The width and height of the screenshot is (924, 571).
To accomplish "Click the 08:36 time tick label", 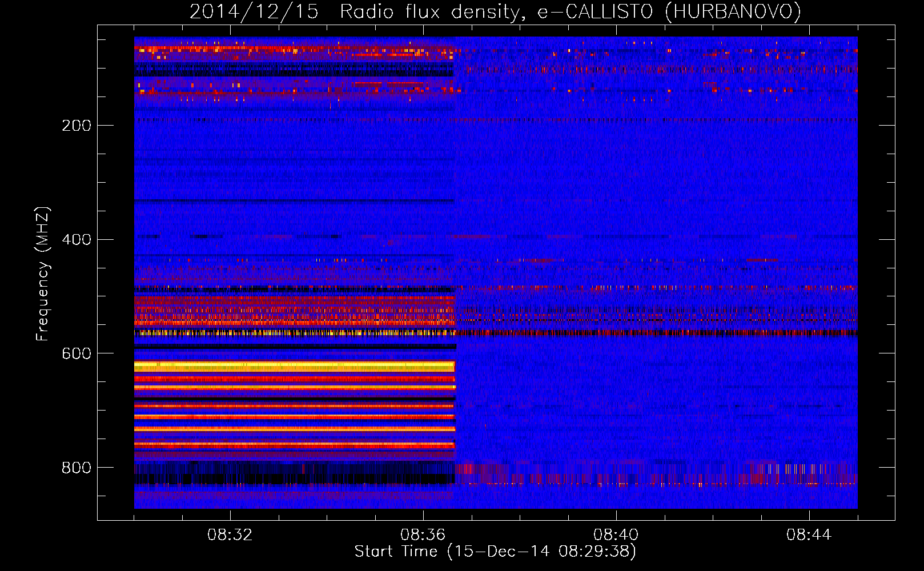I will point(423,535).
